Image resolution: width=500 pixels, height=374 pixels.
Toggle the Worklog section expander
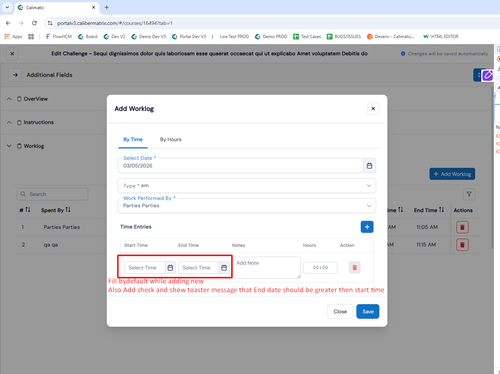pos(9,146)
